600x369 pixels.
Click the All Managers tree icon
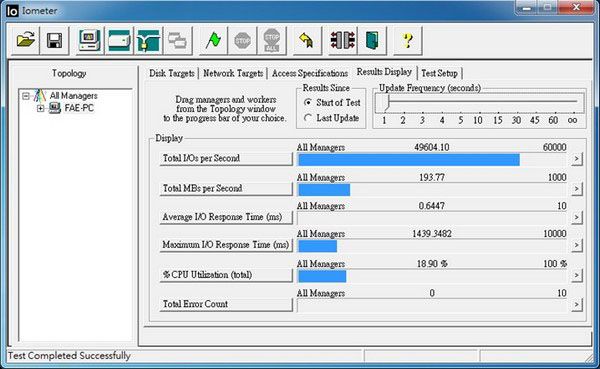[x=39, y=96]
